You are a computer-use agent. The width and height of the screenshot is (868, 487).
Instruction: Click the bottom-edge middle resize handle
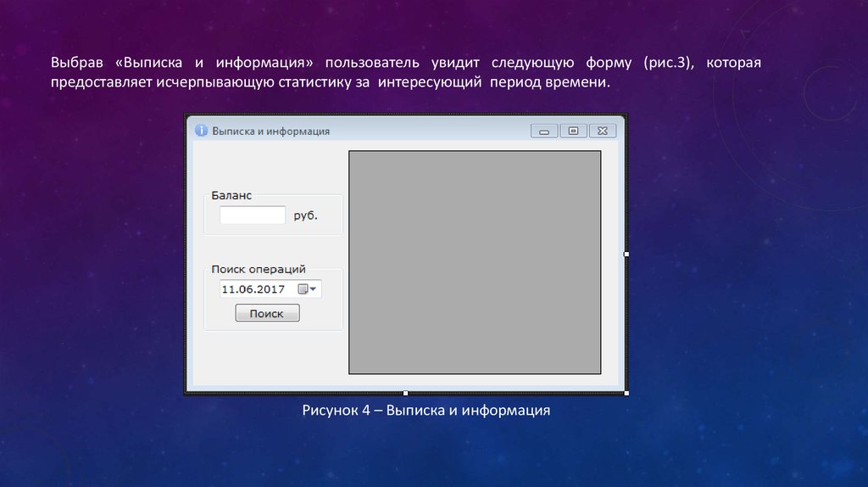click(405, 393)
